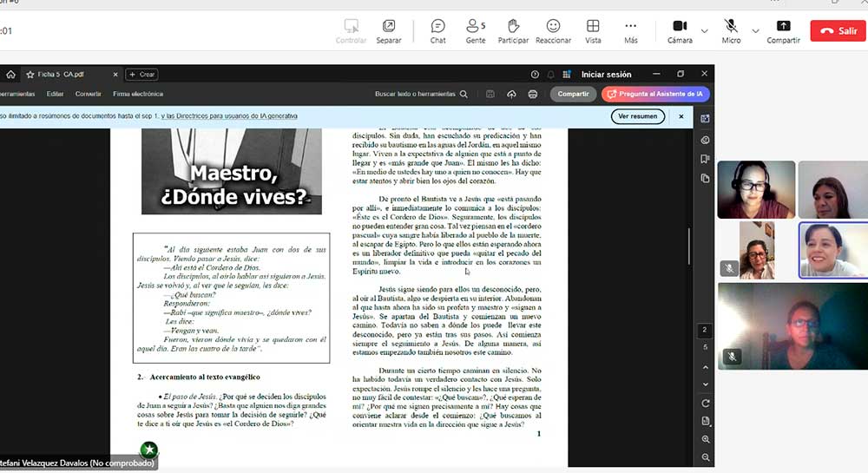Zoom in on the PDF page
Image resolution: width=868 pixels, height=473 pixels.
pos(706,439)
